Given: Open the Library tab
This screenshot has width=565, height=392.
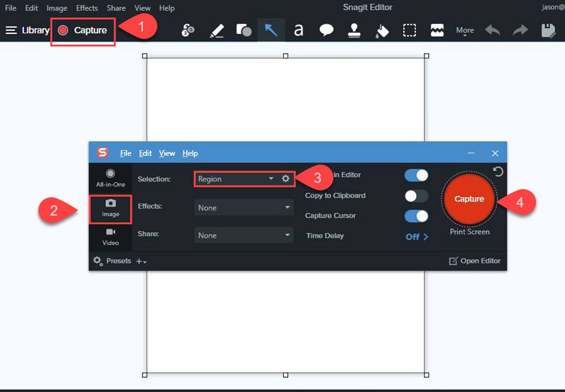Looking at the screenshot, I should pyautogui.click(x=36, y=30).
